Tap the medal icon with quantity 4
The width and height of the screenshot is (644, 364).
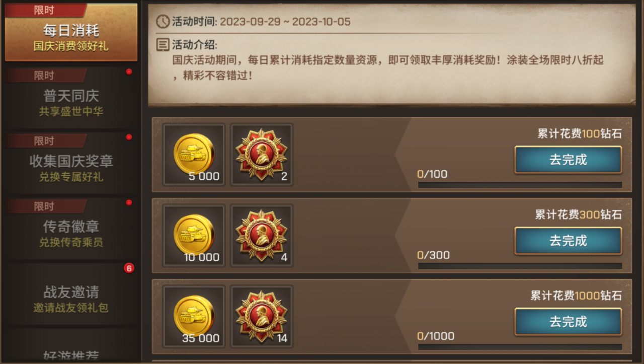pos(261,235)
